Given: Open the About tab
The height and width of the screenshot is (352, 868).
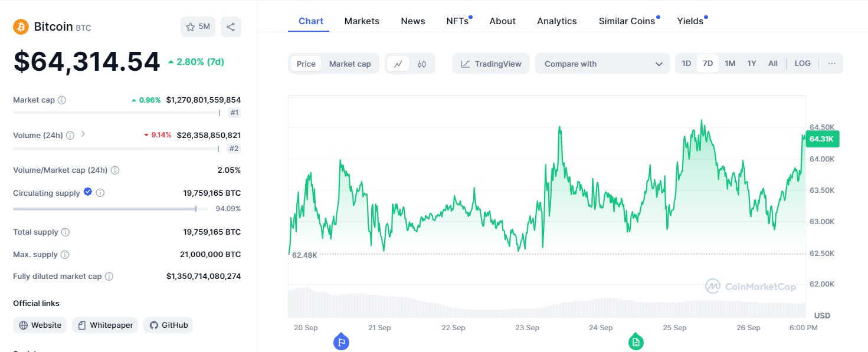Looking at the screenshot, I should (x=503, y=21).
